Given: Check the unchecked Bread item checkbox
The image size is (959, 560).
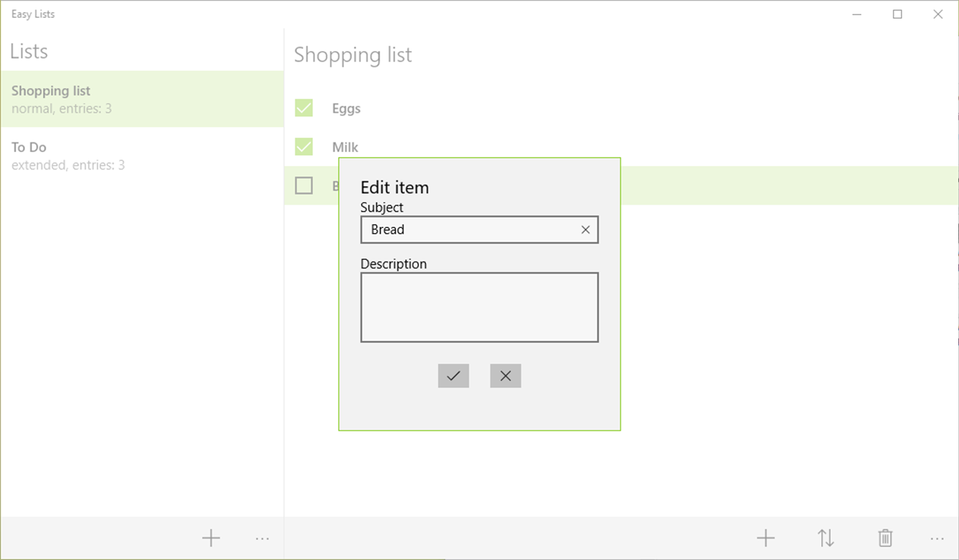Looking at the screenshot, I should coord(304,185).
